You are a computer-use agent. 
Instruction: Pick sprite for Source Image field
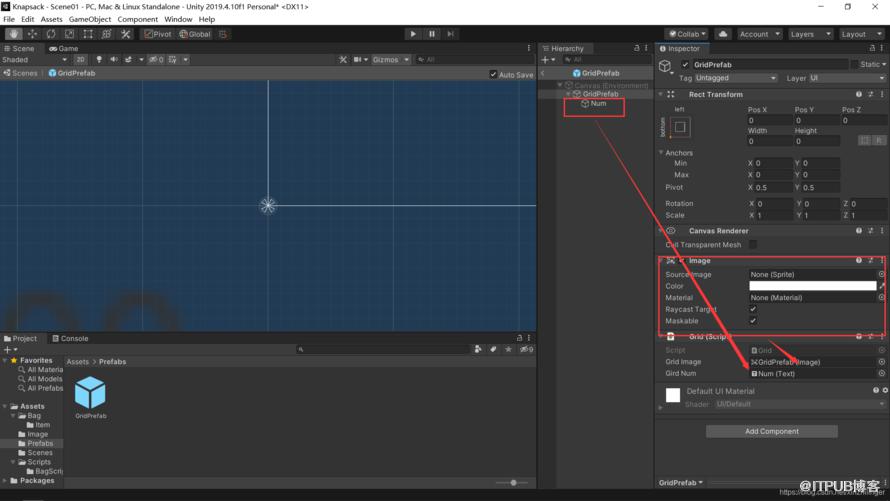881,274
